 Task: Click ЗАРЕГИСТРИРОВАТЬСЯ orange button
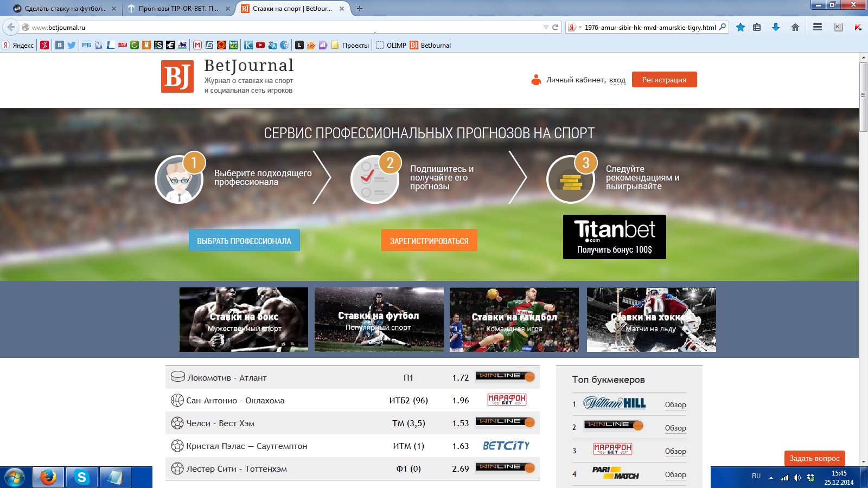tap(429, 241)
